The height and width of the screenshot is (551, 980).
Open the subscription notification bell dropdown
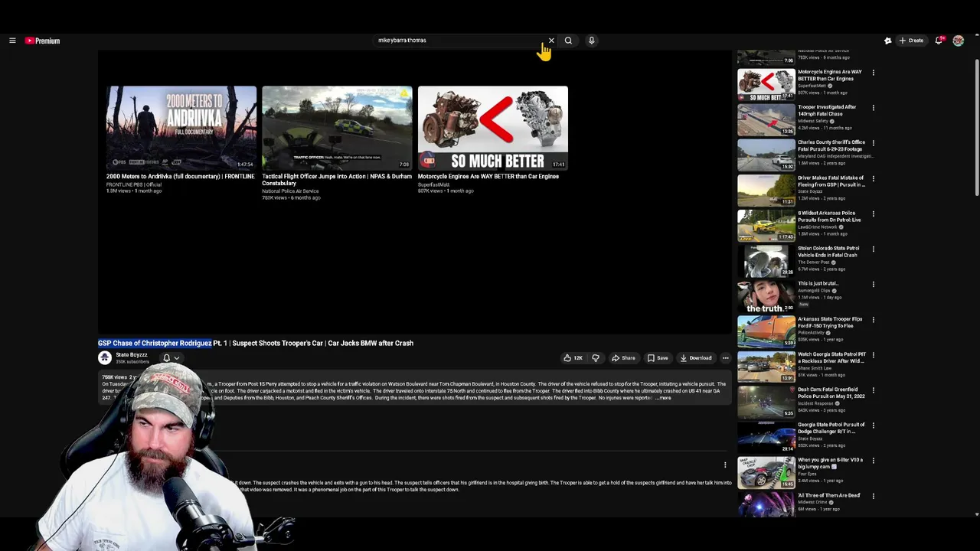171,358
